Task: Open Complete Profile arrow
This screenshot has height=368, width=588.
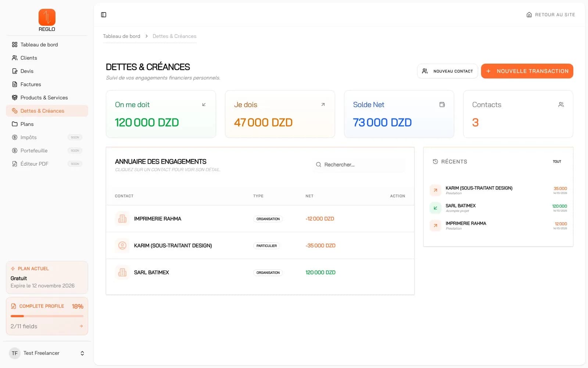Action: pyautogui.click(x=81, y=326)
